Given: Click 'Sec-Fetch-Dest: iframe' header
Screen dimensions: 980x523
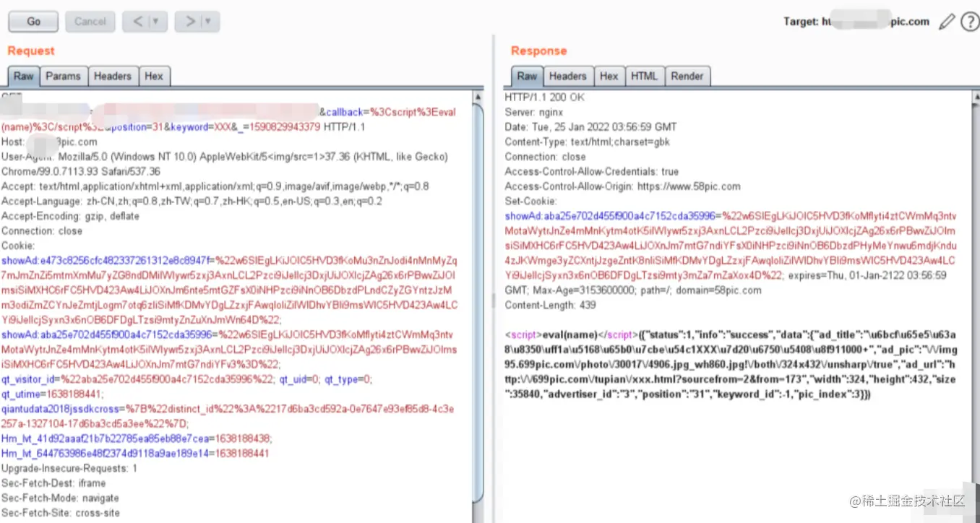Looking at the screenshot, I should 53,483.
